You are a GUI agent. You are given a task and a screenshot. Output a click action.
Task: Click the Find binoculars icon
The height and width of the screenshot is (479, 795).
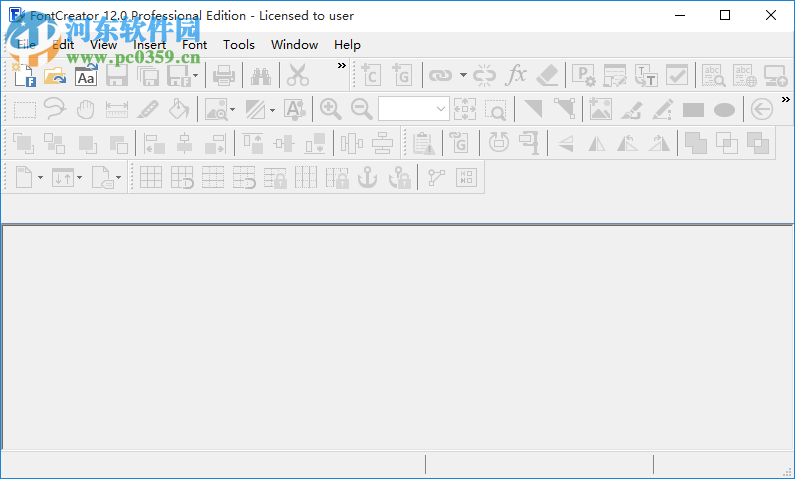(x=261, y=76)
